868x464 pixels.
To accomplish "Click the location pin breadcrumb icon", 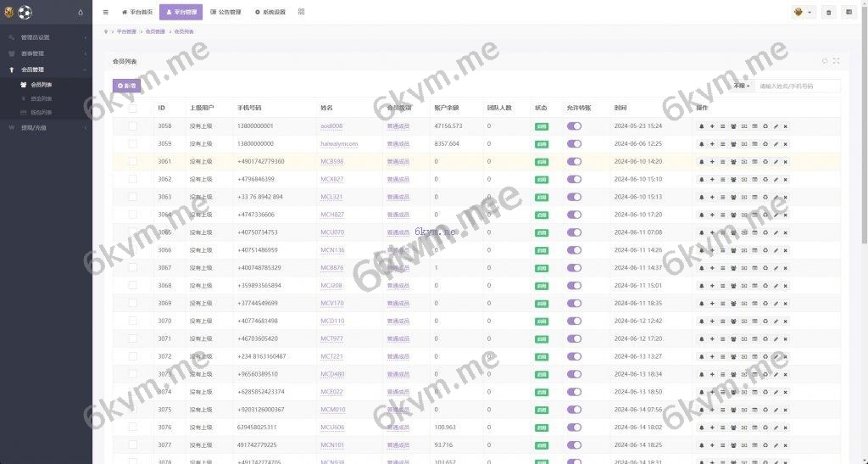I will tap(106, 31).
